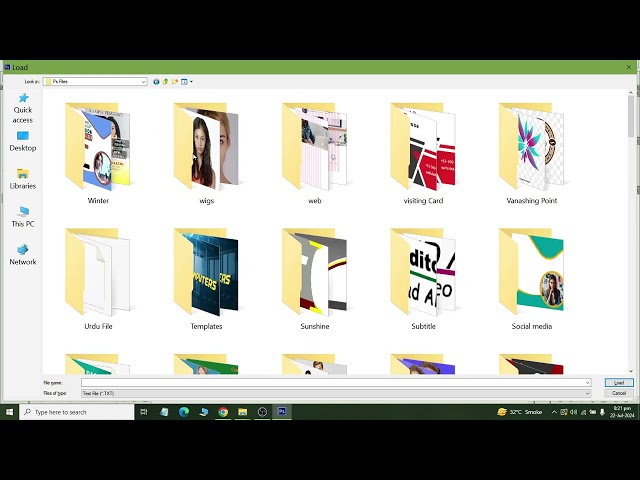Click the Templates folder name label
This screenshot has width=640, height=480.
[207, 326]
